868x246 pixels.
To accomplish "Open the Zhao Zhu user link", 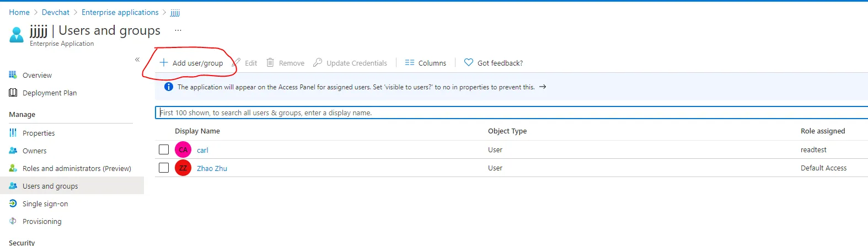I will (212, 169).
